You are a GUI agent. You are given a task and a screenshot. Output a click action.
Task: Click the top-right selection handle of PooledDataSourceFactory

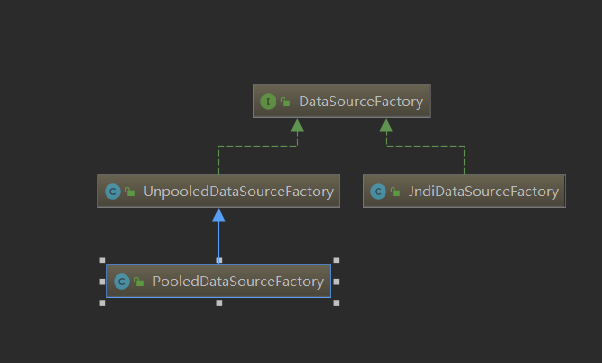(x=336, y=260)
